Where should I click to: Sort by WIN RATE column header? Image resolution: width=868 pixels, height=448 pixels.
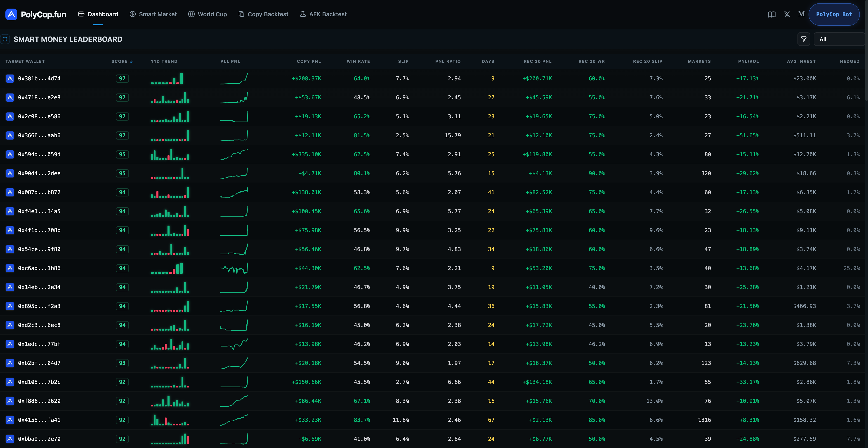point(358,61)
